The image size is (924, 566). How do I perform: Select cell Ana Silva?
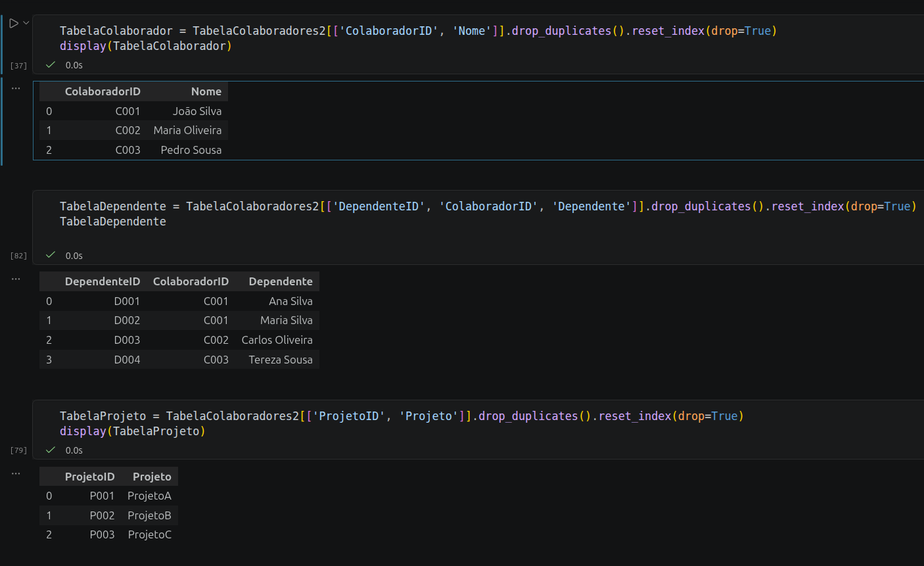(x=290, y=301)
